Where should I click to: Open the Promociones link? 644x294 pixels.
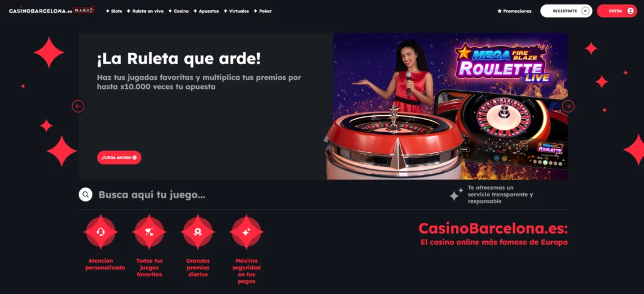514,11
